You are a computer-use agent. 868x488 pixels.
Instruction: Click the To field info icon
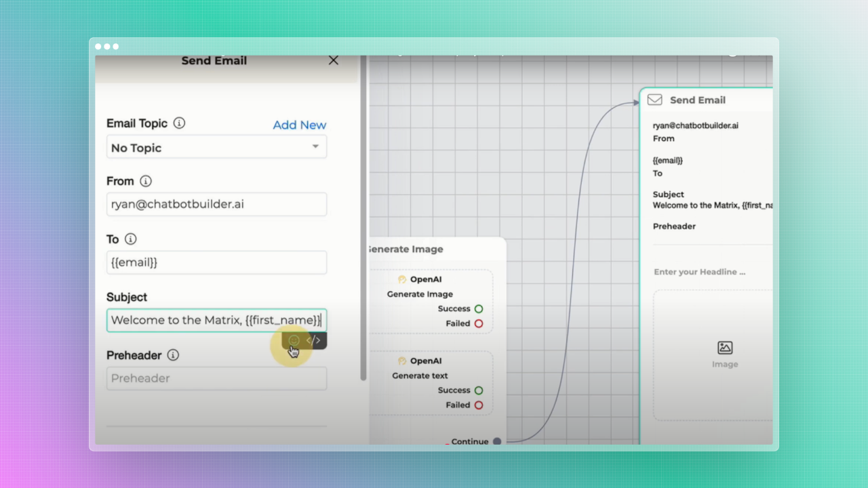[131, 239]
